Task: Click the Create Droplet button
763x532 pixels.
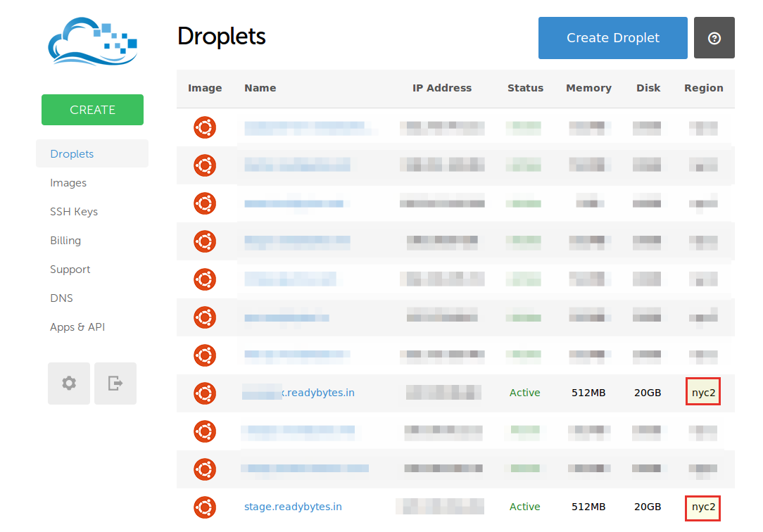Action: (612, 37)
